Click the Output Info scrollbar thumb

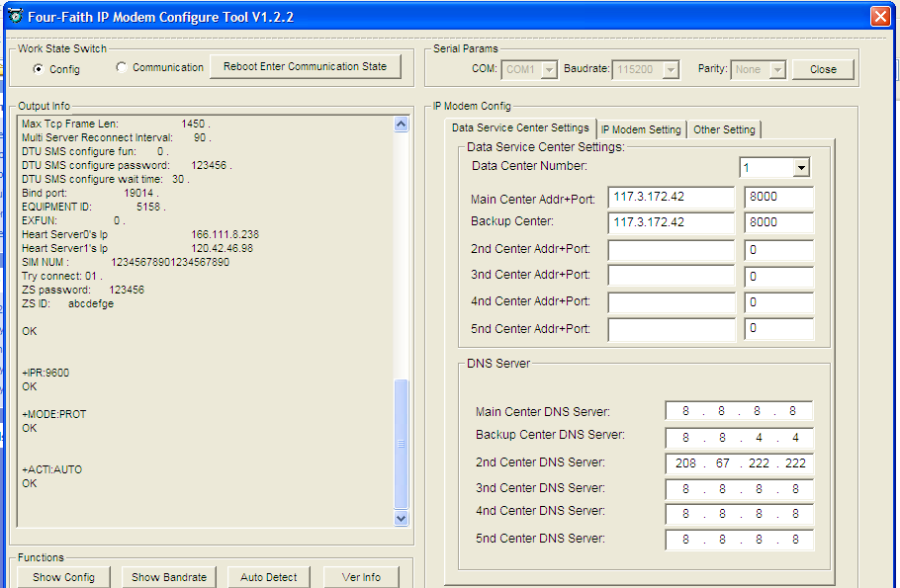coord(402,444)
